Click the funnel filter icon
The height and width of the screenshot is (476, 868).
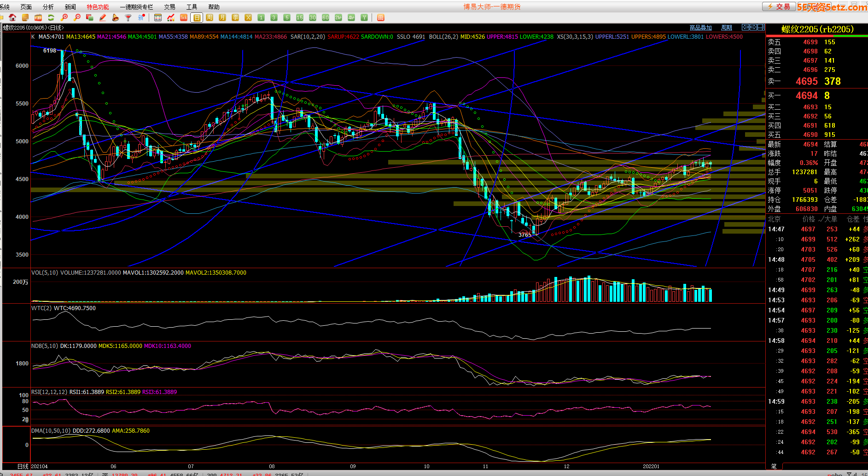click(x=128, y=18)
